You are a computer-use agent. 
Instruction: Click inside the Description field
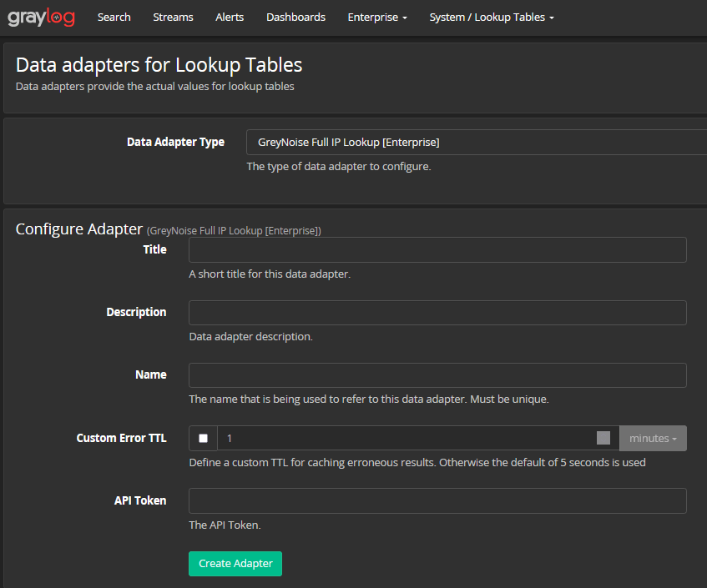point(437,313)
